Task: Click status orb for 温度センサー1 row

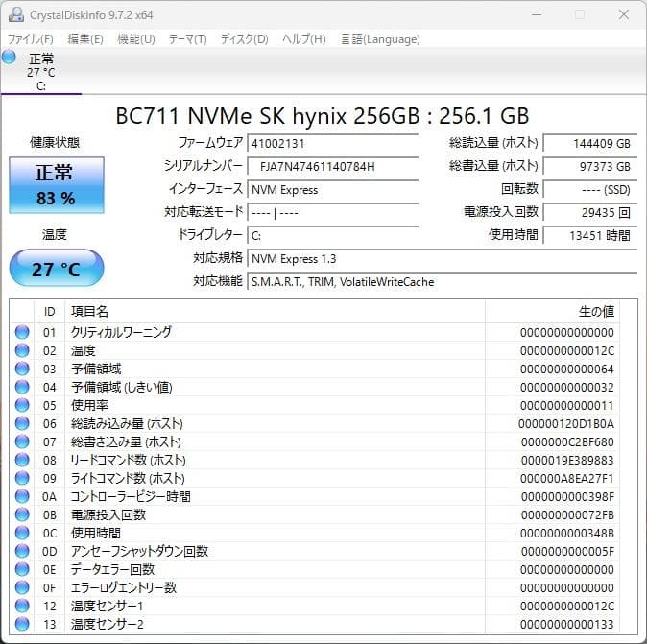Action: click(x=22, y=606)
